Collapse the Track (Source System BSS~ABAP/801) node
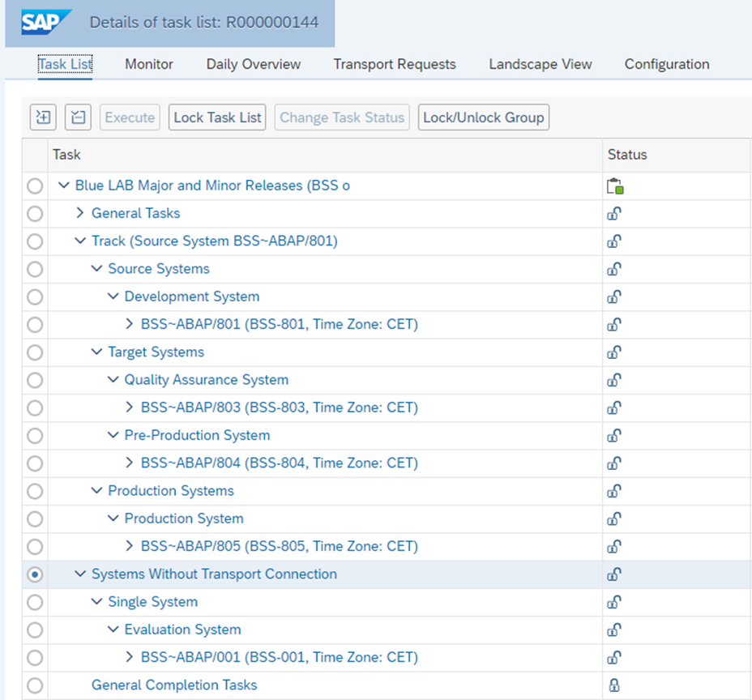This screenshot has height=700, width=752. coord(80,241)
